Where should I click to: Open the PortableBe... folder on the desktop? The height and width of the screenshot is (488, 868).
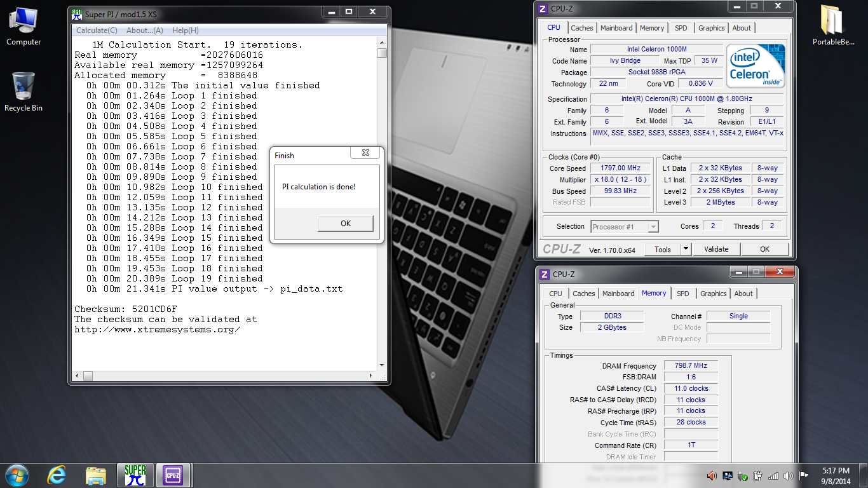coord(833,27)
